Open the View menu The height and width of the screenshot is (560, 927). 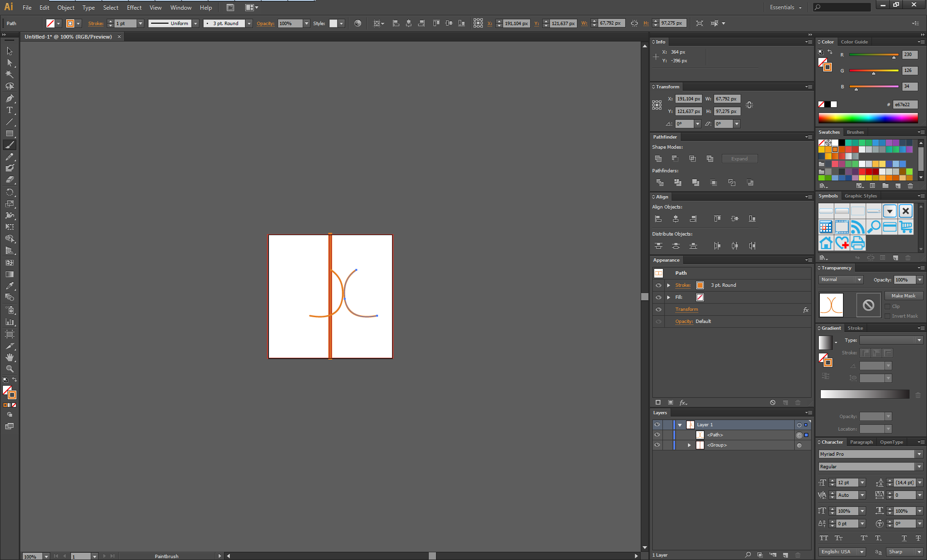point(154,7)
